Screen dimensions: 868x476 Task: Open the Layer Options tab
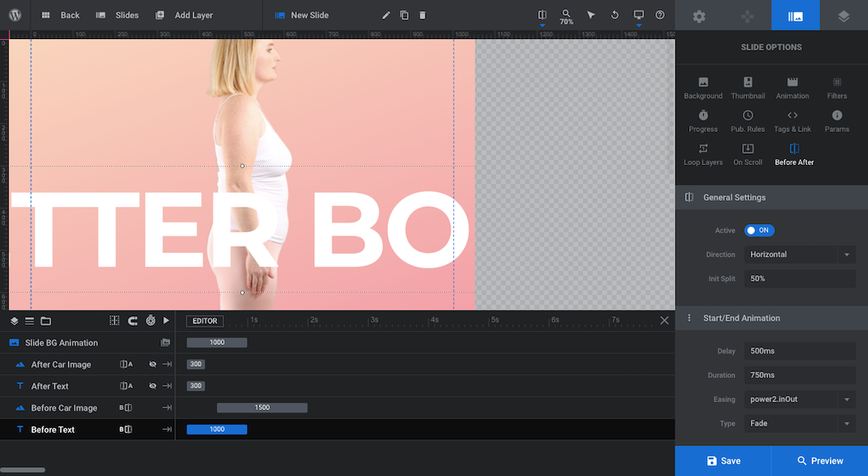pyautogui.click(x=844, y=16)
